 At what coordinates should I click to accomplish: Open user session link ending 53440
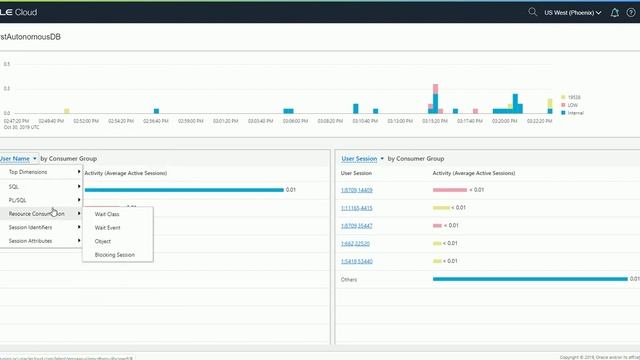coord(356,261)
